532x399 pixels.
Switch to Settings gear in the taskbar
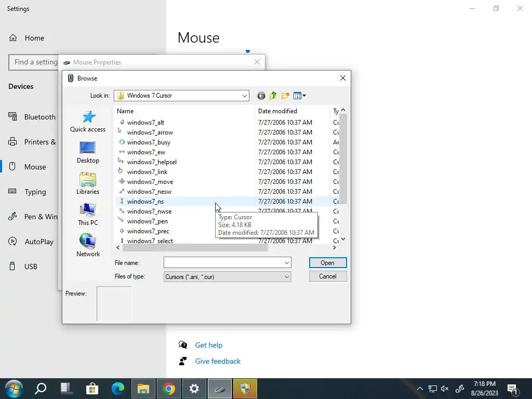pyautogui.click(x=194, y=389)
